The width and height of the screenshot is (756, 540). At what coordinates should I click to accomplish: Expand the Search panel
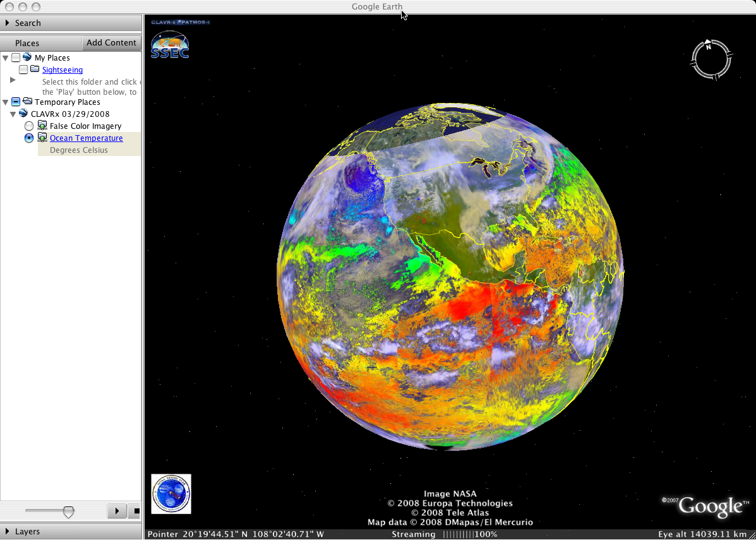[x=7, y=23]
